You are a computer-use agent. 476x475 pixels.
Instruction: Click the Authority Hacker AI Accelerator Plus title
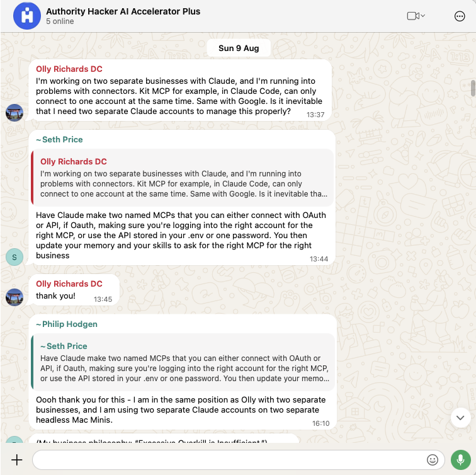(123, 11)
